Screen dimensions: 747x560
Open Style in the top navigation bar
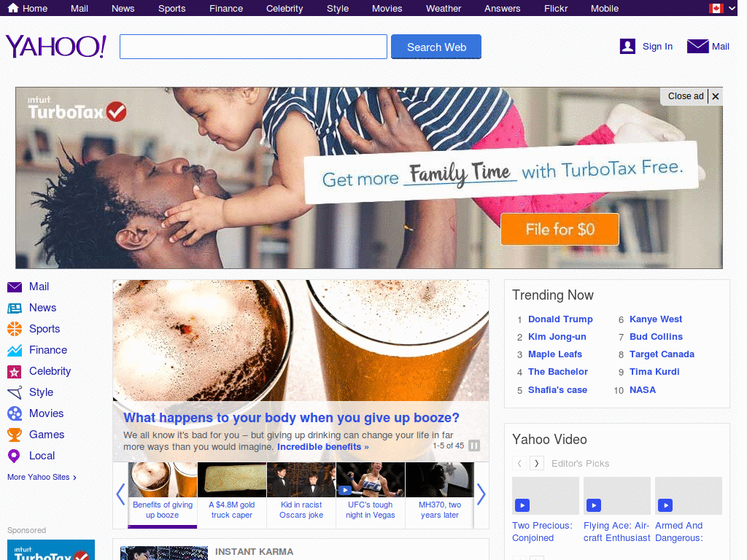338,8
